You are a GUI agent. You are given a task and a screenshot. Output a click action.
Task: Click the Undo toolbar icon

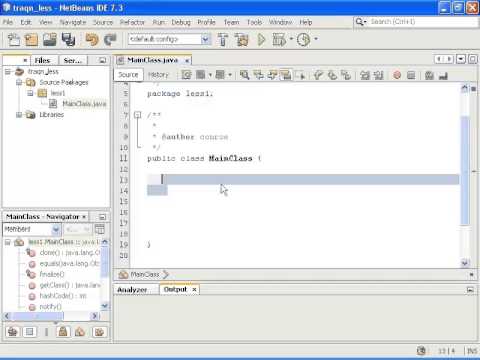point(92,40)
